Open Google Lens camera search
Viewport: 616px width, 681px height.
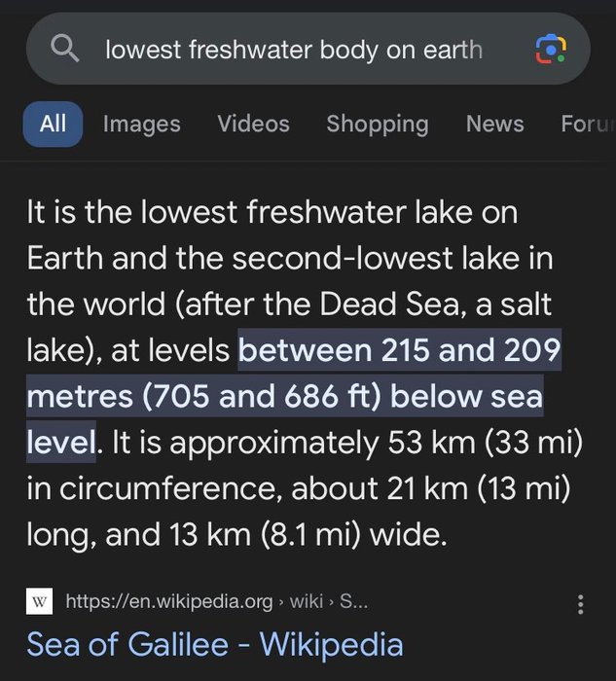pyautogui.click(x=550, y=49)
